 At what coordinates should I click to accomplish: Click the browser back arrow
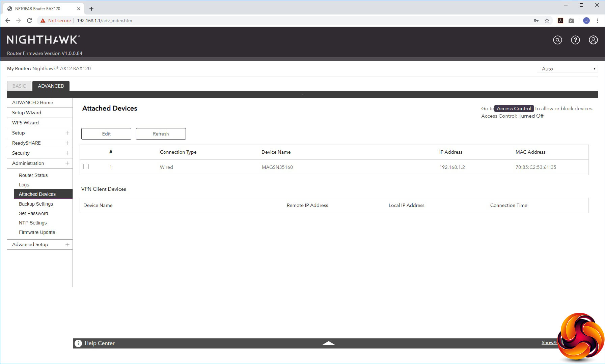(8, 21)
